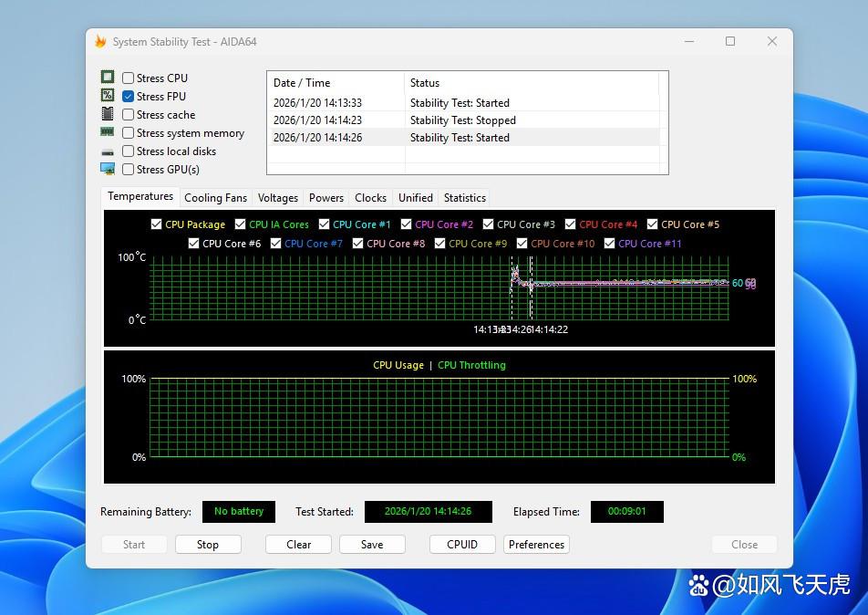Click the Elapsed Time value 00:09:01

[626, 511]
